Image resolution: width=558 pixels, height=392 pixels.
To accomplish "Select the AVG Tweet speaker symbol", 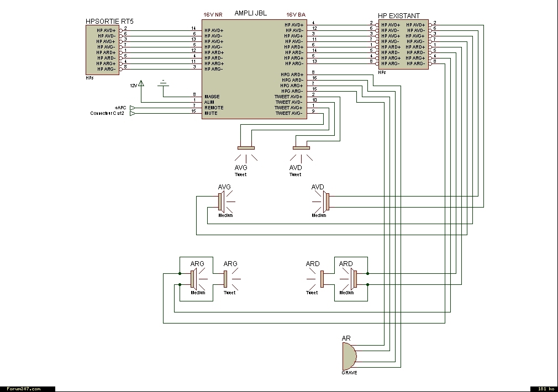I will [246, 153].
